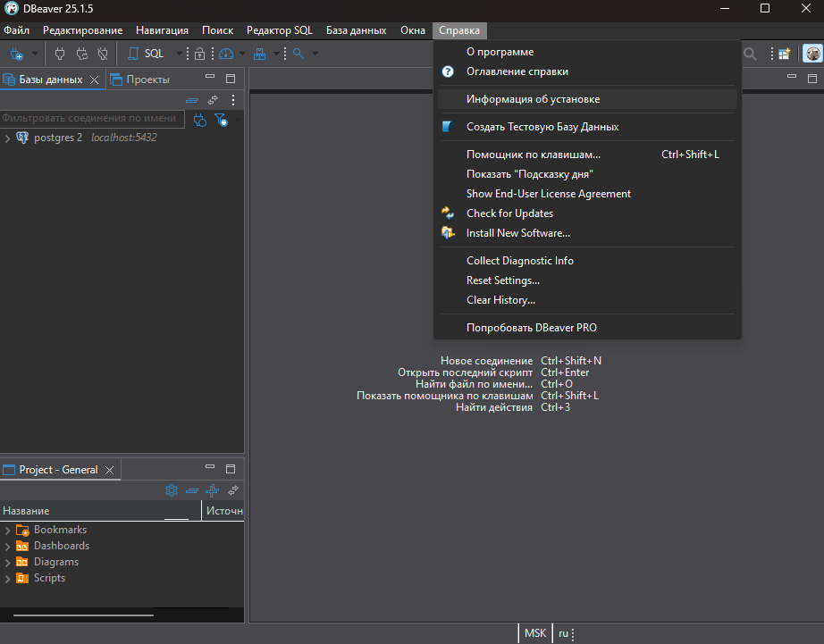The width and height of the screenshot is (824, 644).
Task: Expand the Scripts folder
Action: click(7, 579)
